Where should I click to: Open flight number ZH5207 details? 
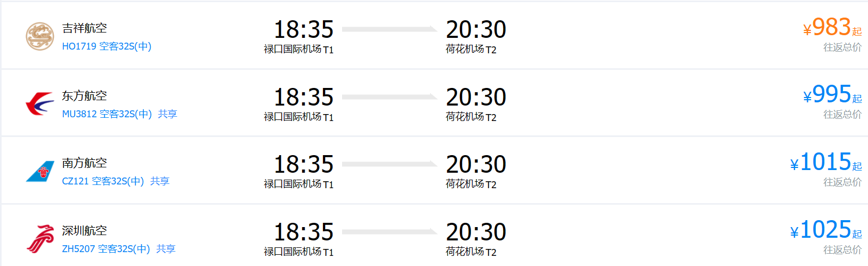pyautogui.click(x=78, y=249)
